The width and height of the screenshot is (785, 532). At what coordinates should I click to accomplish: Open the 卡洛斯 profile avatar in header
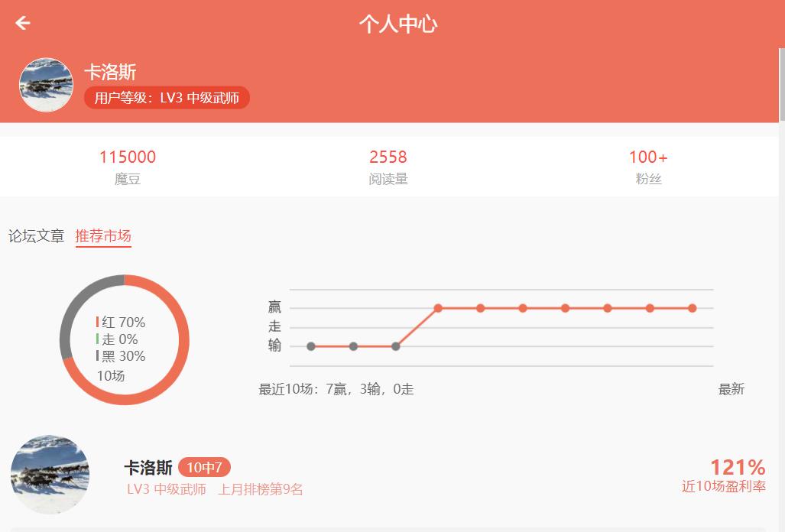pyautogui.click(x=46, y=85)
